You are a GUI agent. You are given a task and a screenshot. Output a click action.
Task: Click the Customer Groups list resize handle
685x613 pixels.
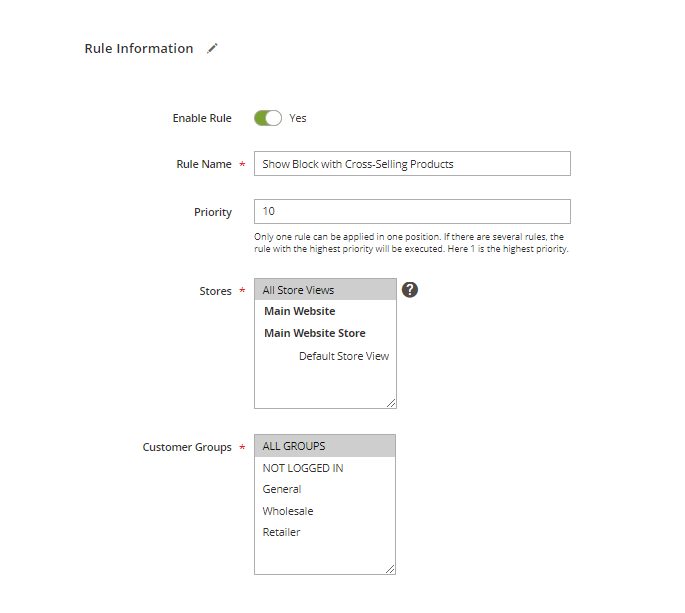[x=390, y=569]
